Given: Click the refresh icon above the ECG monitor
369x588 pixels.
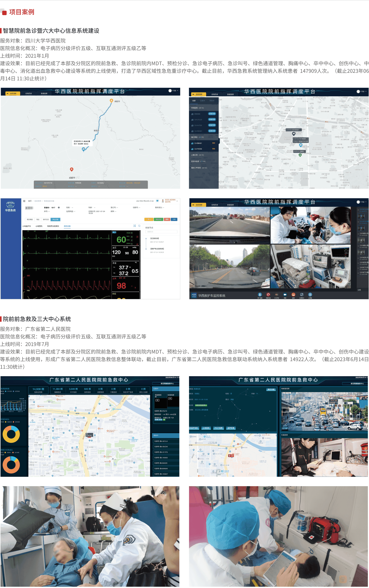Looking at the screenshot, I should (139, 226).
